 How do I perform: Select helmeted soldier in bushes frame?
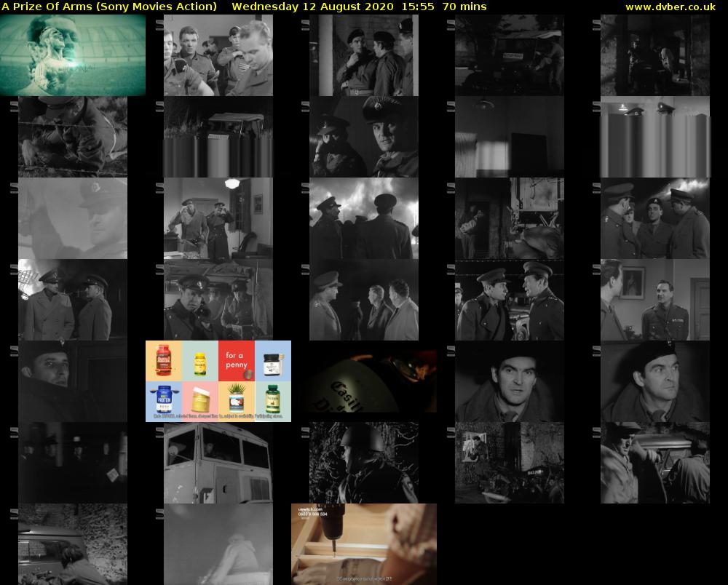coord(364,463)
